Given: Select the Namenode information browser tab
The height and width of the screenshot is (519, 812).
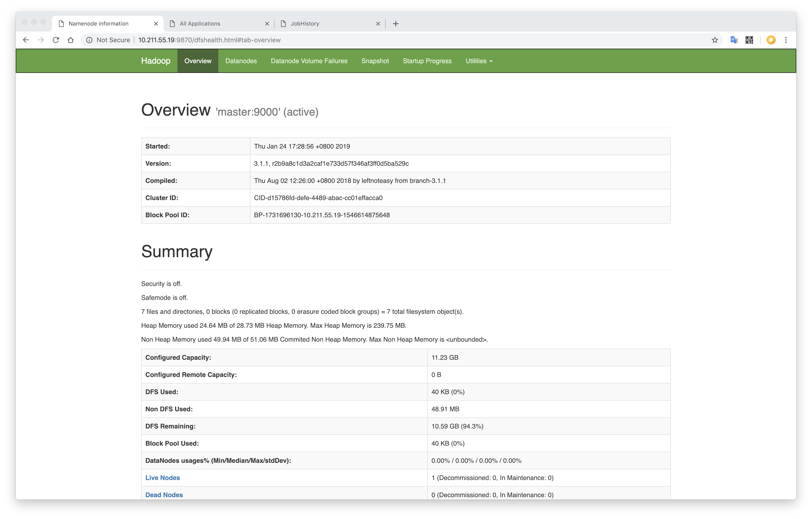Looking at the screenshot, I should tap(108, 24).
